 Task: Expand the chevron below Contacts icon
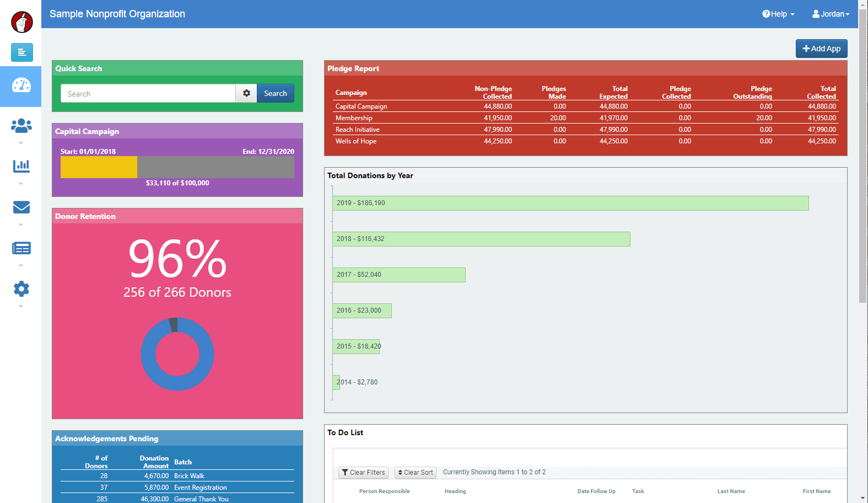point(21,143)
